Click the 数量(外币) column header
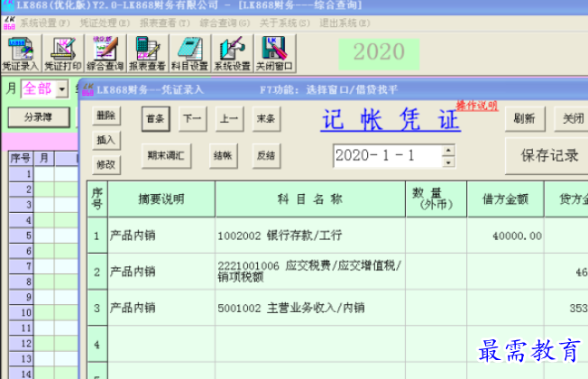Image resolution: width=588 pixels, height=379 pixels. pos(436,199)
